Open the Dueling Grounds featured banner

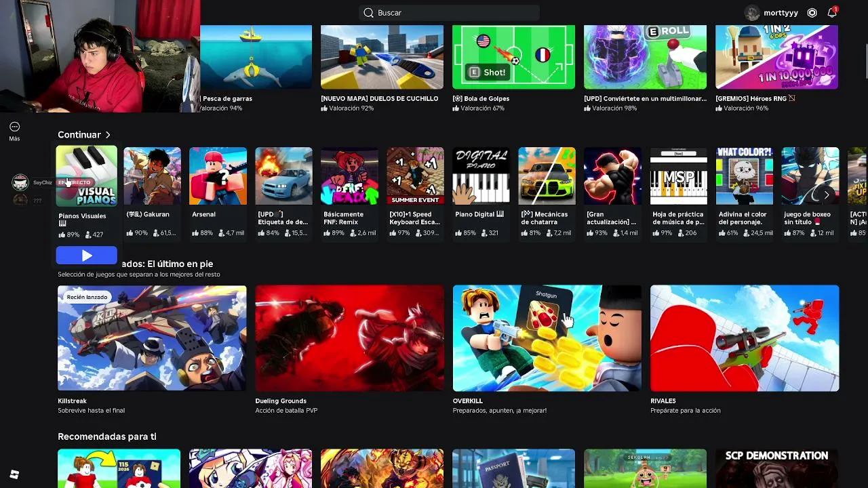coord(349,338)
